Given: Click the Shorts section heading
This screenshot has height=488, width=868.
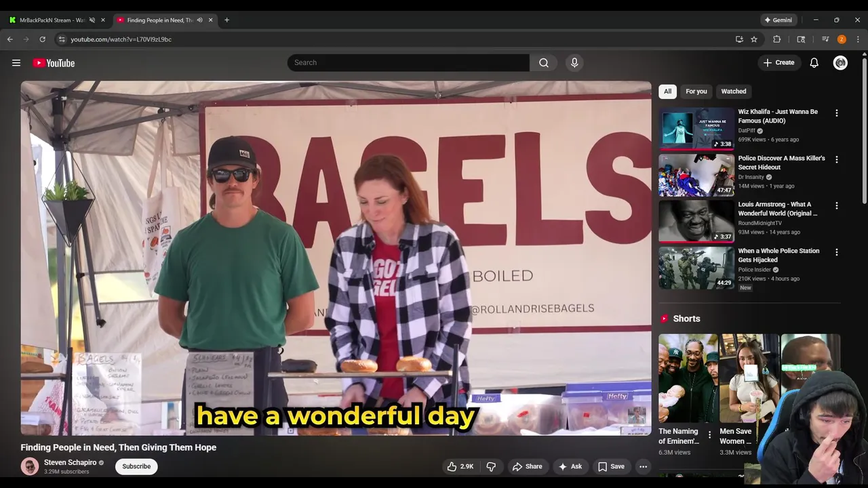Looking at the screenshot, I should pyautogui.click(x=686, y=319).
